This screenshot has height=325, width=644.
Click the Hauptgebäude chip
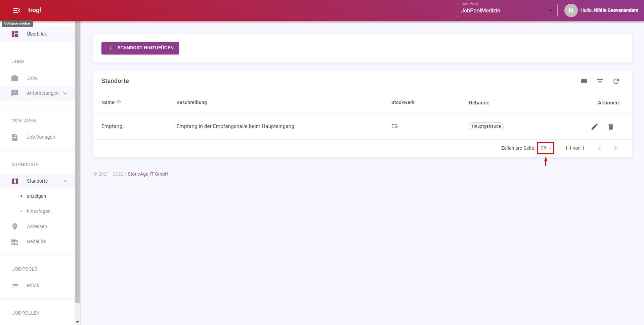pos(486,126)
